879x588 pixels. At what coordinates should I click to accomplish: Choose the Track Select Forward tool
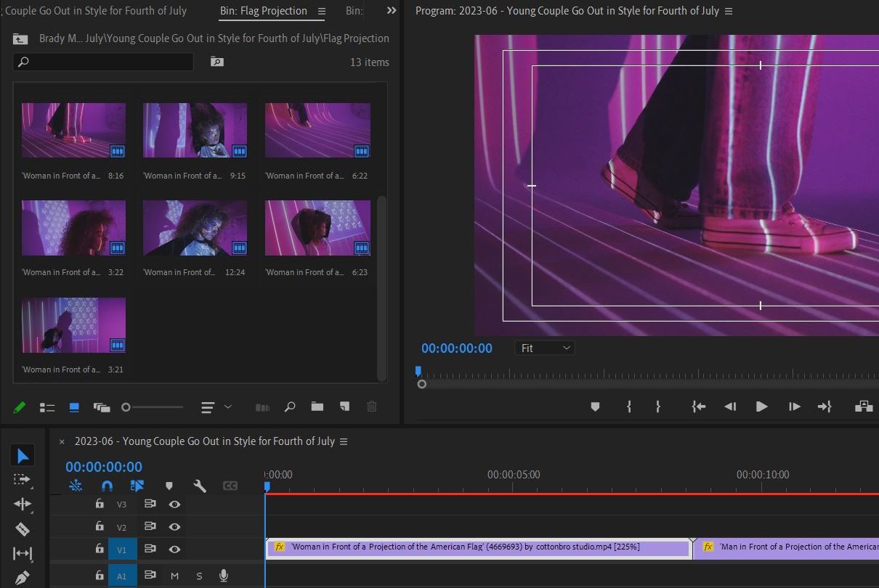pos(22,480)
